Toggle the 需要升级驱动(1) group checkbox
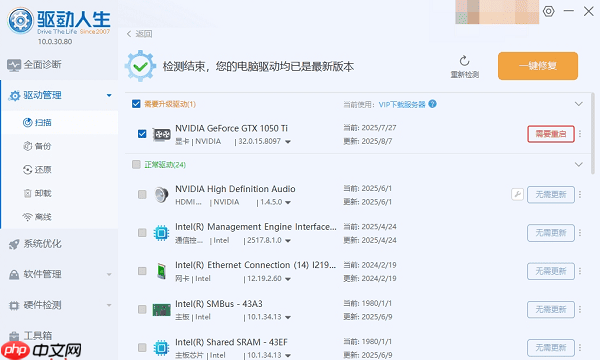 pyautogui.click(x=136, y=104)
